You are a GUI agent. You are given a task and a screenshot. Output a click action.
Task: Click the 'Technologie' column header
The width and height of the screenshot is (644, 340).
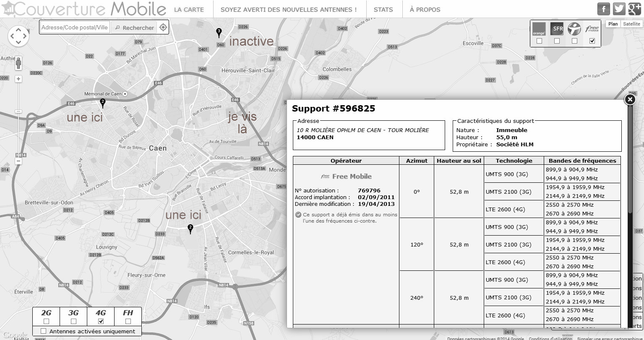[514, 161]
